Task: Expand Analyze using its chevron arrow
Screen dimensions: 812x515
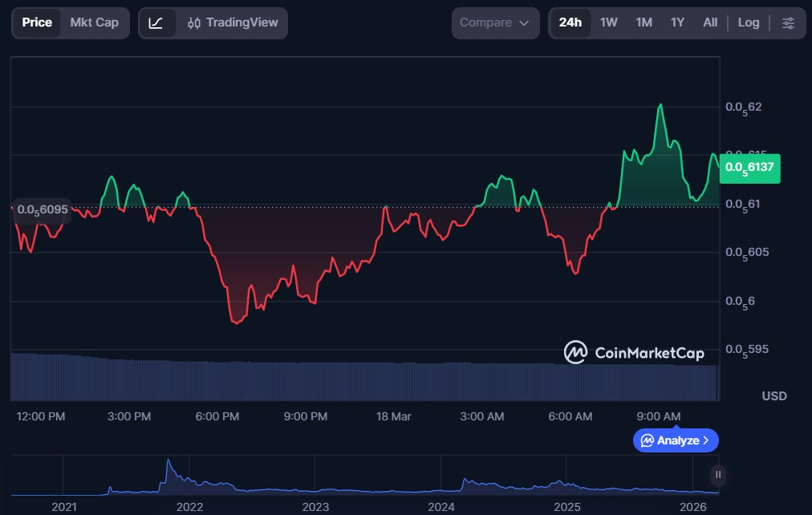Action: coord(706,440)
